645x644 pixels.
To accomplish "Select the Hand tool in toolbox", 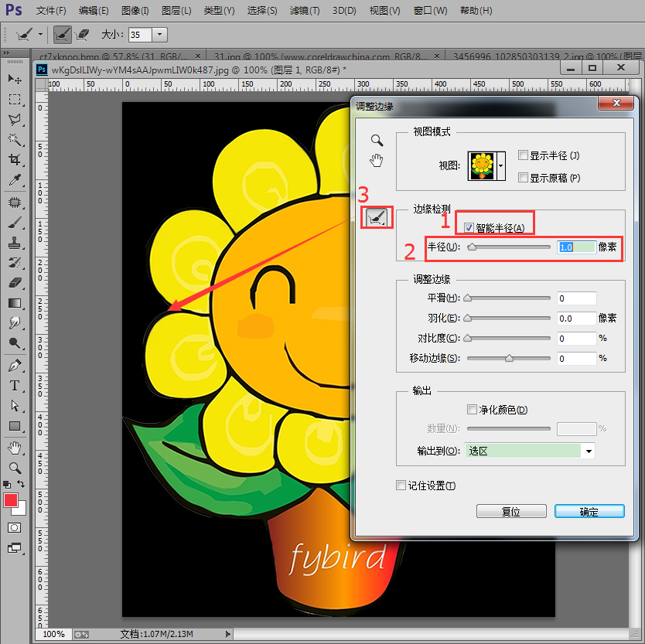I will point(15,448).
